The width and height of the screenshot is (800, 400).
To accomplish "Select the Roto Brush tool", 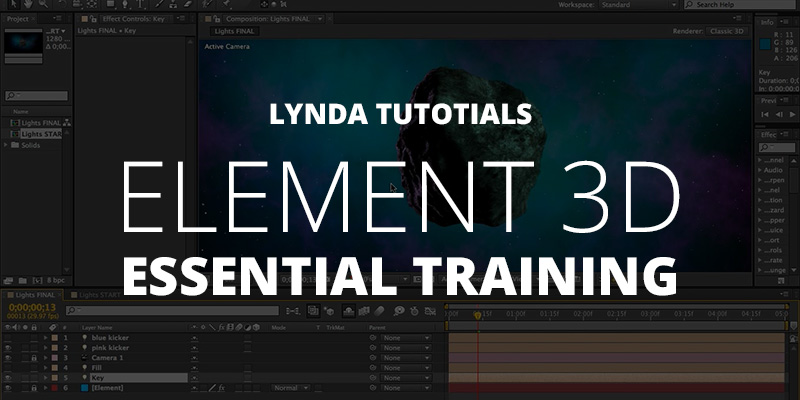I will [208, 4].
